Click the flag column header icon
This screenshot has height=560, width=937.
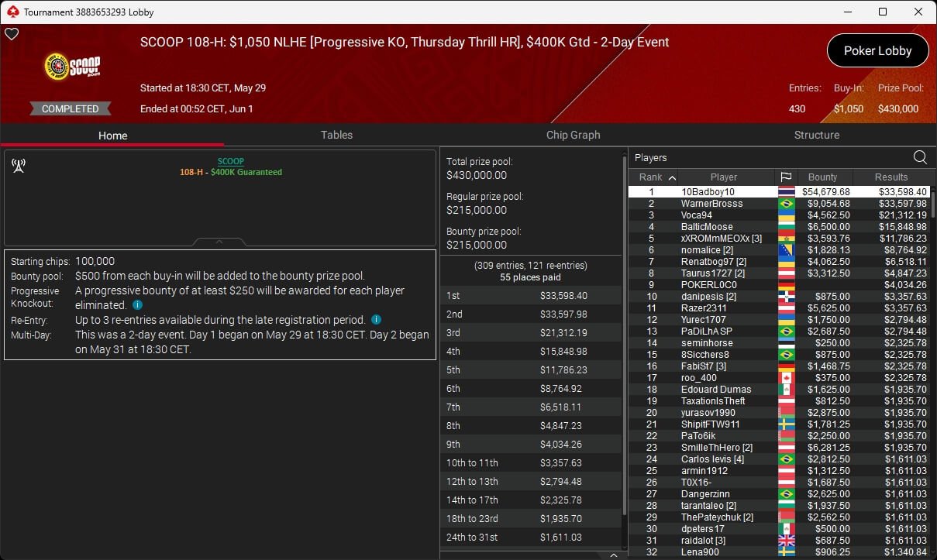(x=785, y=177)
